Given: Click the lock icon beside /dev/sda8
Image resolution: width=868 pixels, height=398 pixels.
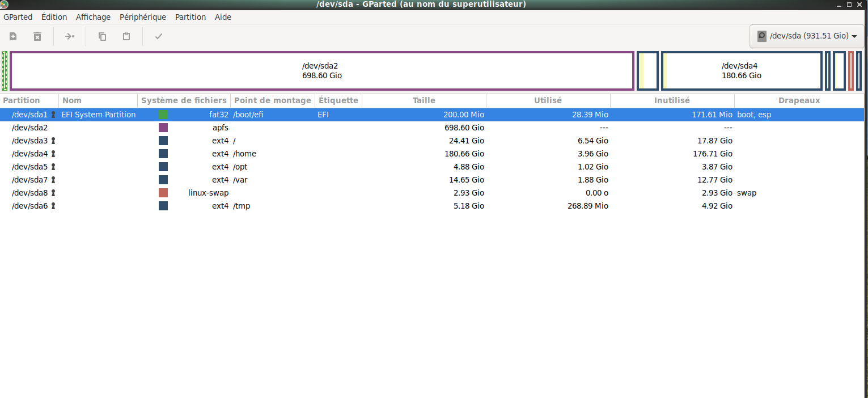Looking at the screenshot, I should pos(53,193).
